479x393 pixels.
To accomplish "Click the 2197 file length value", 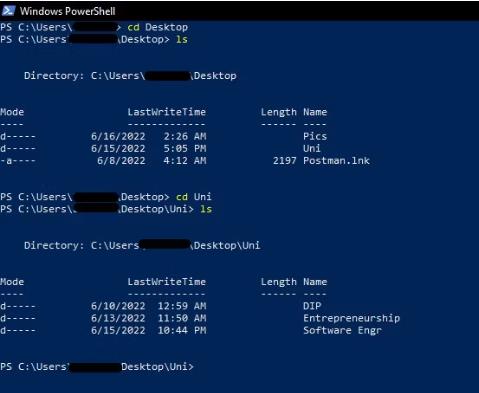I will pos(284,161).
